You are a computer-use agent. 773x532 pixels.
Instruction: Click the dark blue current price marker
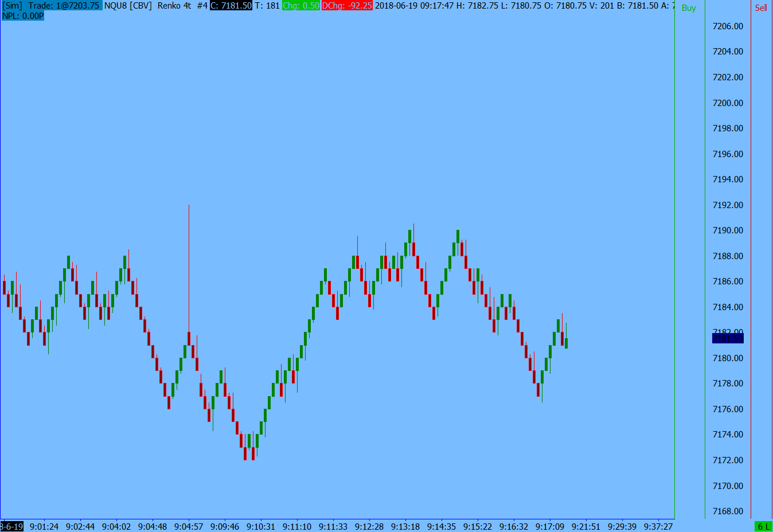[x=728, y=339]
